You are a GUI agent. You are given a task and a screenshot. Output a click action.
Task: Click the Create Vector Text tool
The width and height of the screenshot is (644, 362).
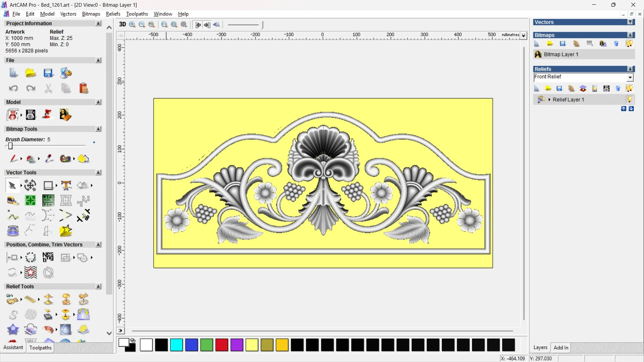point(66,185)
